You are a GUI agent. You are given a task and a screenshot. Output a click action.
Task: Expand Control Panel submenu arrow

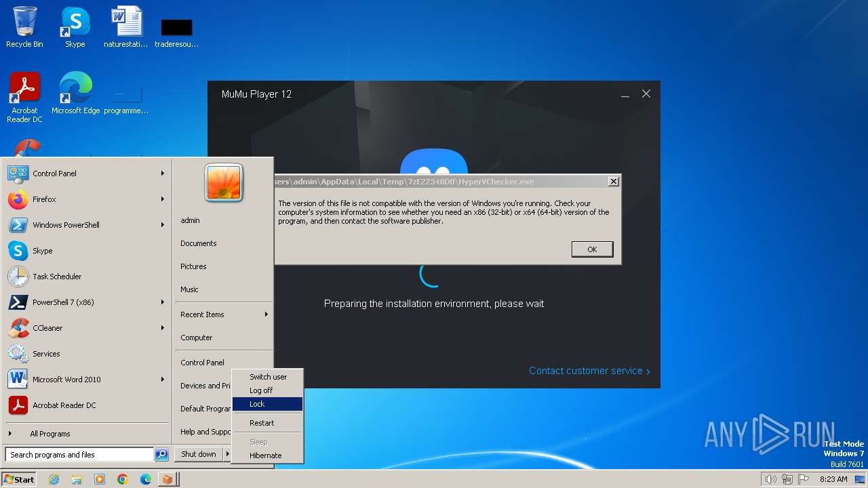pyautogui.click(x=163, y=174)
